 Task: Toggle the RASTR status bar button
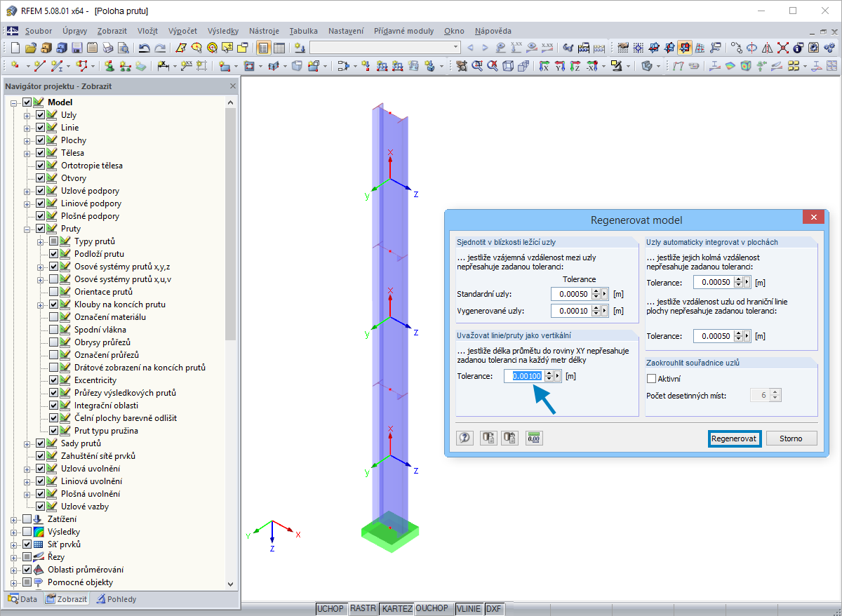click(x=363, y=608)
